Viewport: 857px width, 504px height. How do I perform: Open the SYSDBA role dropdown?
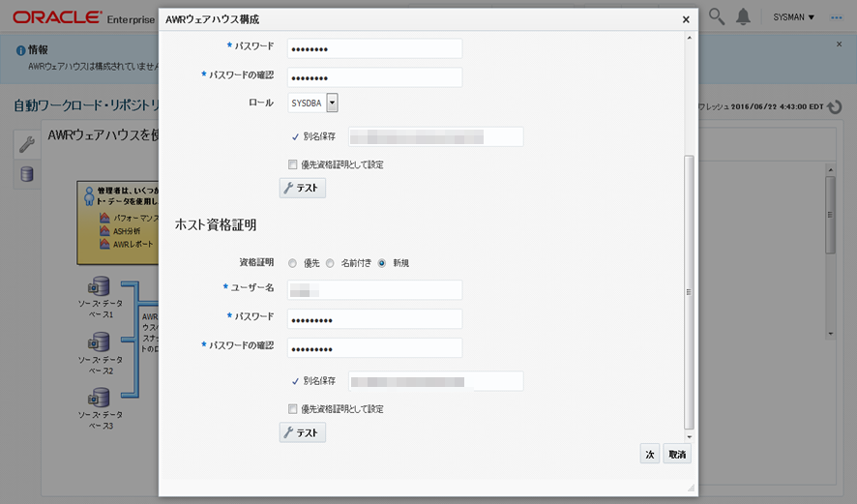(333, 103)
